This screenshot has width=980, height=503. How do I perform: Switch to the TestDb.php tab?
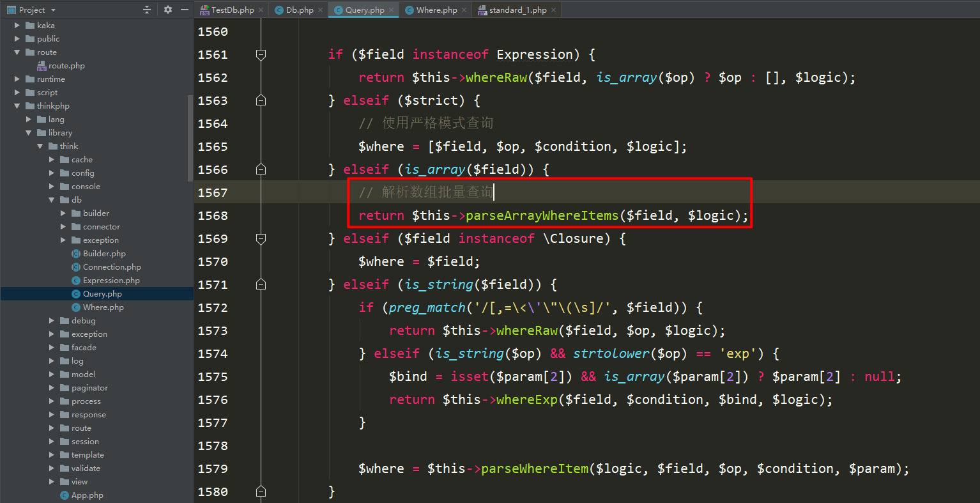pos(233,10)
